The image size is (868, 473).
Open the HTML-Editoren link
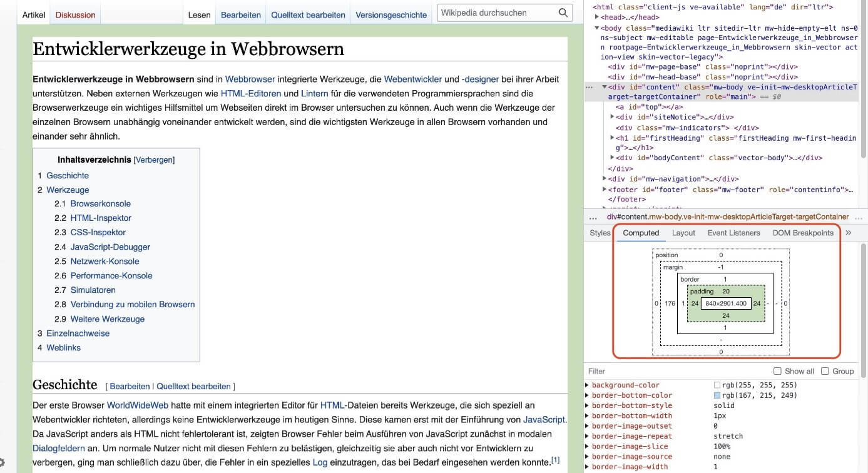(251, 94)
